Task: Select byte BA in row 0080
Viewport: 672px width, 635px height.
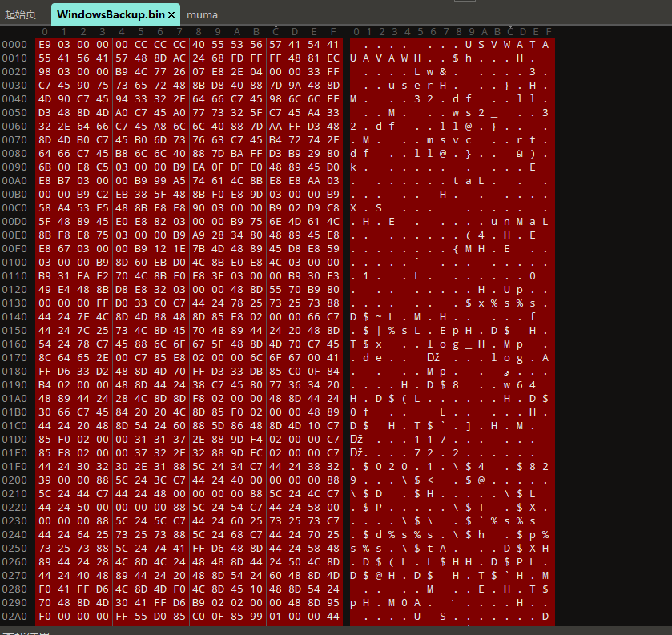Action: point(237,154)
